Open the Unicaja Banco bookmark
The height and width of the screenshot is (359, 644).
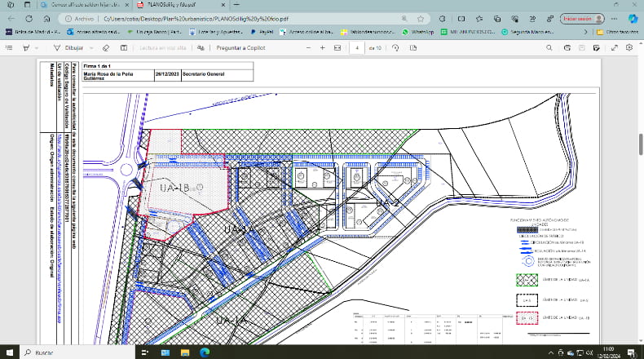(x=154, y=32)
